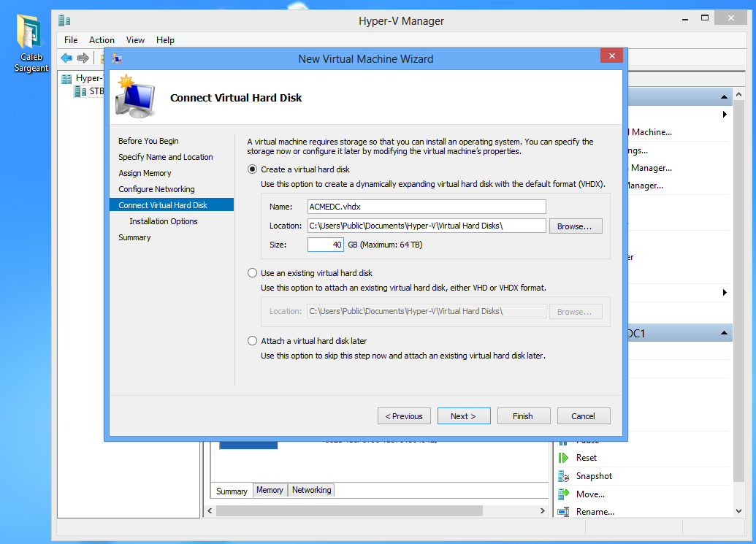Open the Help menu
756x544 pixels.
[165, 40]
